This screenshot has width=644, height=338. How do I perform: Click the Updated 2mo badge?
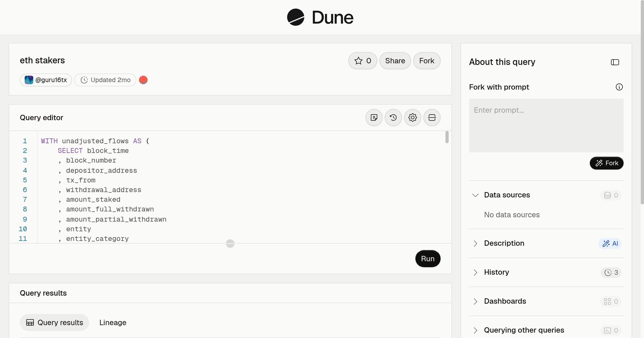tap(105, 80)
